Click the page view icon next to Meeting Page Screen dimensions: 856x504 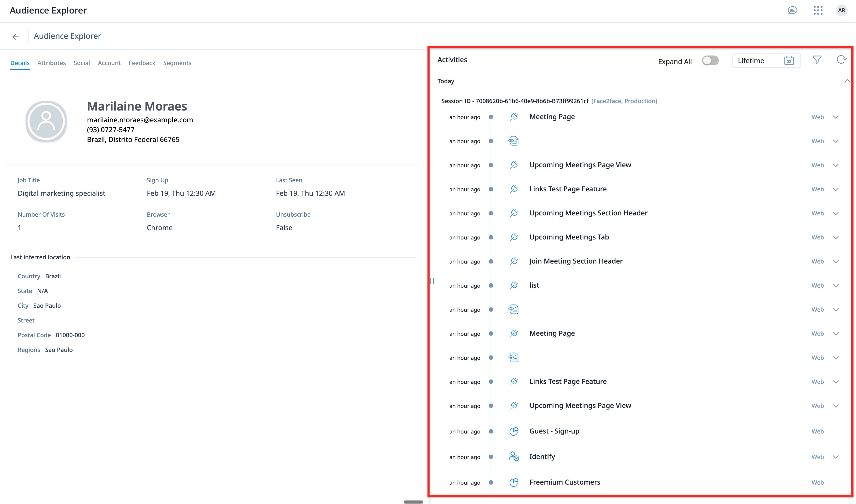tap(514, 116)
